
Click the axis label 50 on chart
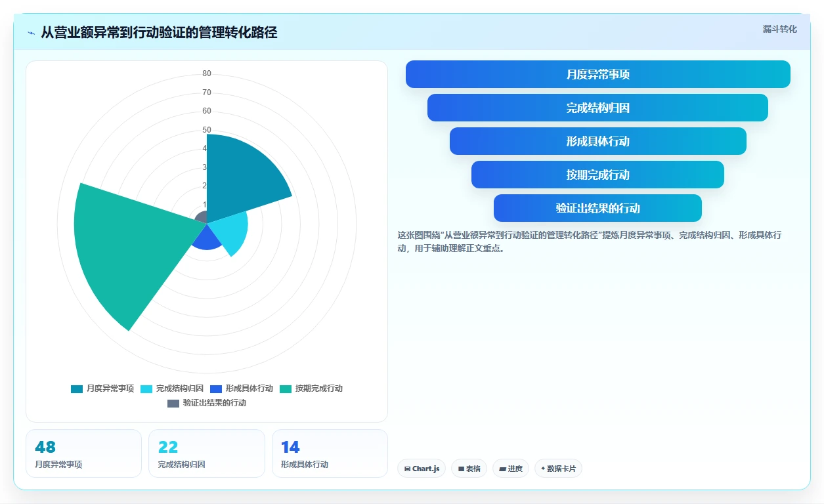coord(207,130)
